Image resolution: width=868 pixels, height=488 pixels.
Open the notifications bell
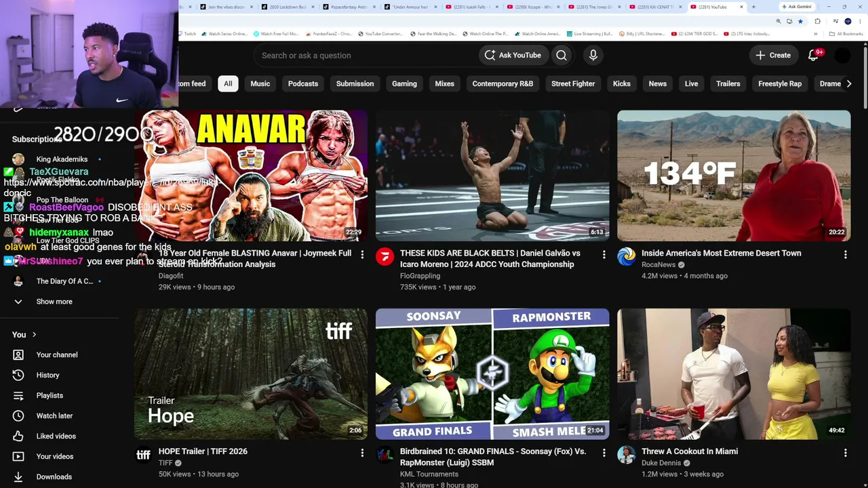814,55
